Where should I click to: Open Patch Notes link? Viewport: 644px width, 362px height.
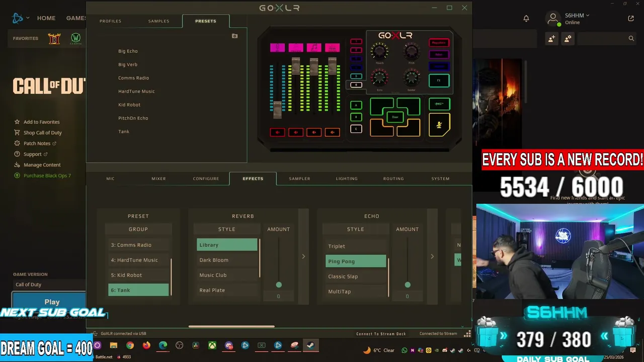point(37,143)
